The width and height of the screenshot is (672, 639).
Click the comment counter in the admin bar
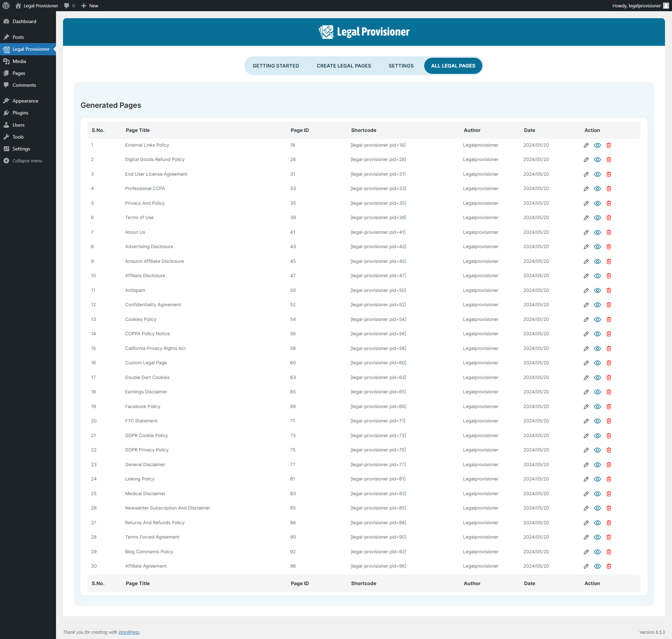coord(69,6)
